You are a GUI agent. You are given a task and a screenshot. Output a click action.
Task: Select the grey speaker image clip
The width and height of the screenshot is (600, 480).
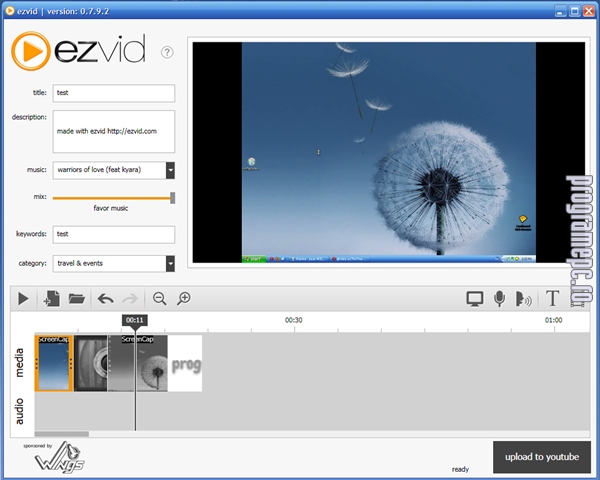coord(91,363)
